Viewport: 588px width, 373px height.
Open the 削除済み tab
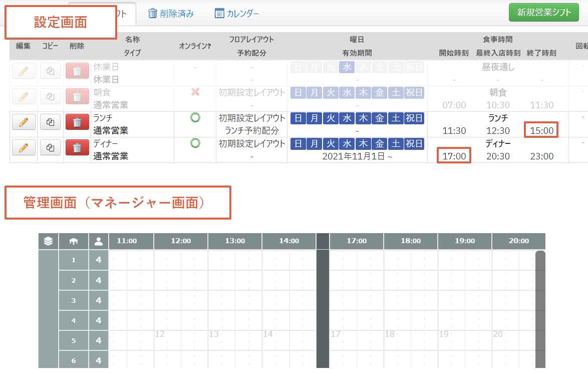tap(171, 14)
